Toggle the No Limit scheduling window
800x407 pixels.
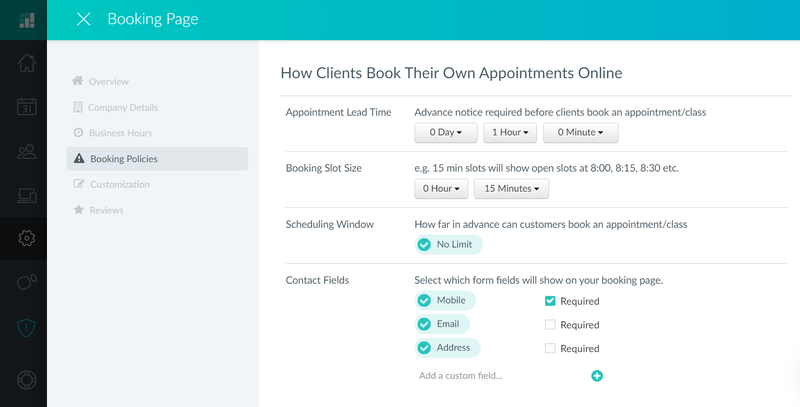[x=449, y=244]
